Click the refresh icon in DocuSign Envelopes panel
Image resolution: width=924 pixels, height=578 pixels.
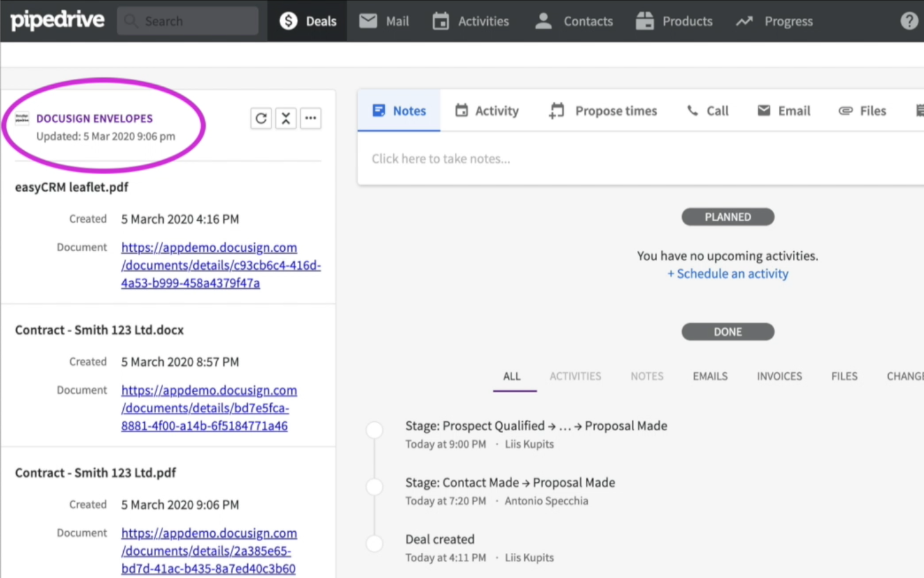click(x=261, y=118)
